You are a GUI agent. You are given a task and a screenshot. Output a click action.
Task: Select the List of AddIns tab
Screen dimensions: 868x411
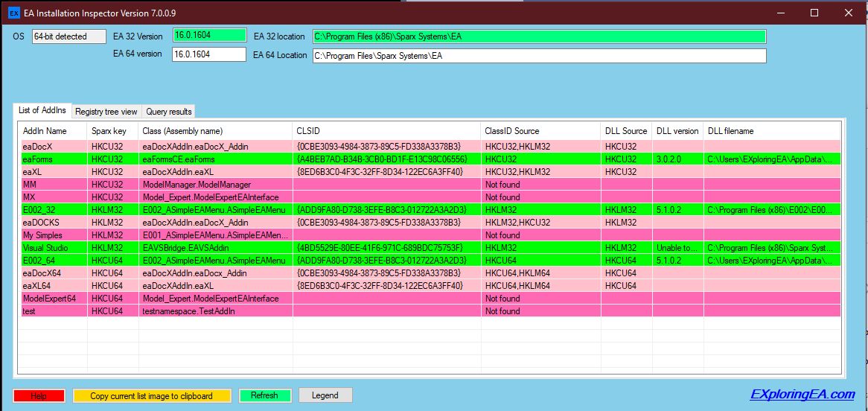point(42,110)
